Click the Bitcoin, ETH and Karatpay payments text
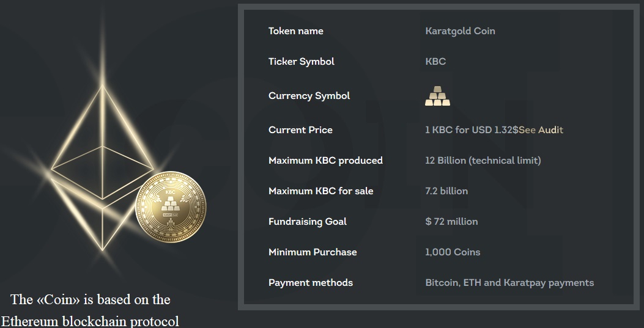 509,283
